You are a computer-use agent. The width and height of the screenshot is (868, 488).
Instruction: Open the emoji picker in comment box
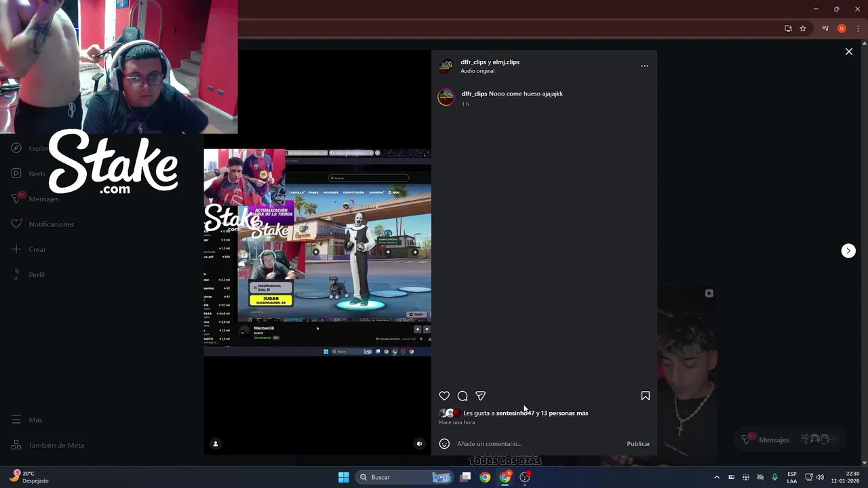pyautogui.click(x=444, y=444)
